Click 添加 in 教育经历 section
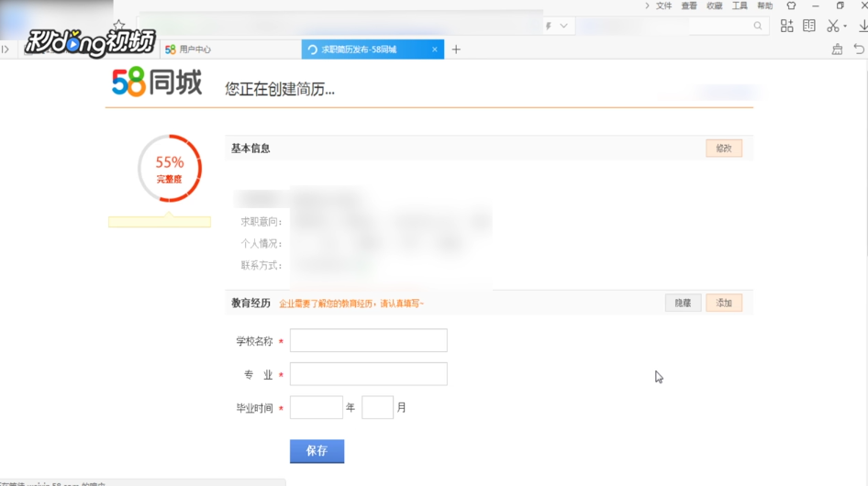The height and width of the screenshot is (486, 868). point(724,303)
